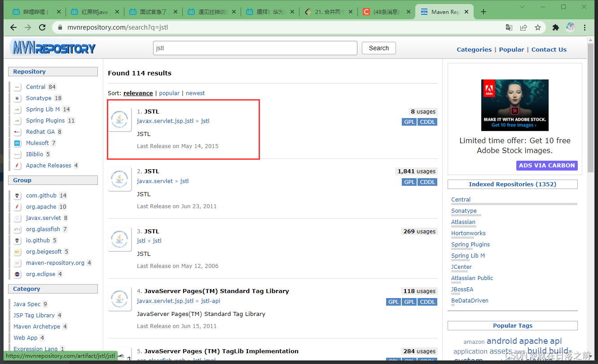
Task: Click the Search button
Action: pyautogui.click(x=378, y=48)
